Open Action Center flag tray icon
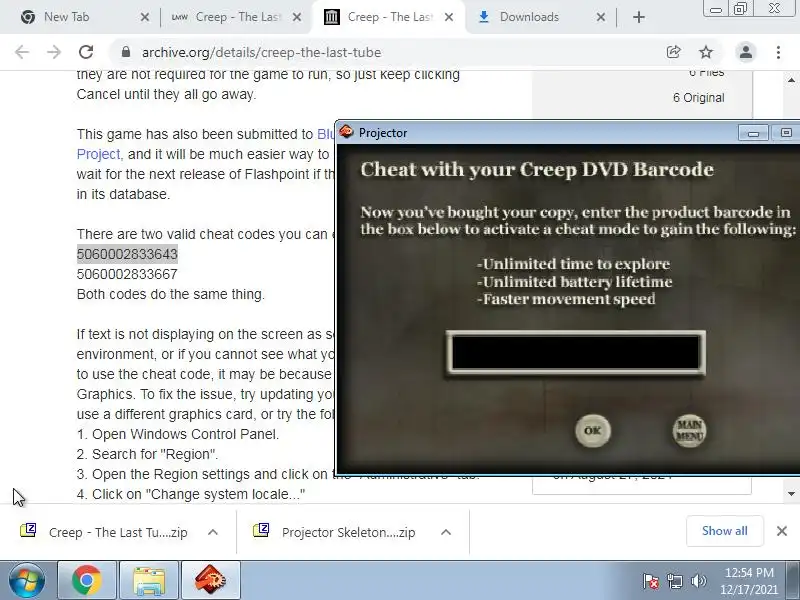Viewport: 800px width, 600px height. [x=651, y=581]
